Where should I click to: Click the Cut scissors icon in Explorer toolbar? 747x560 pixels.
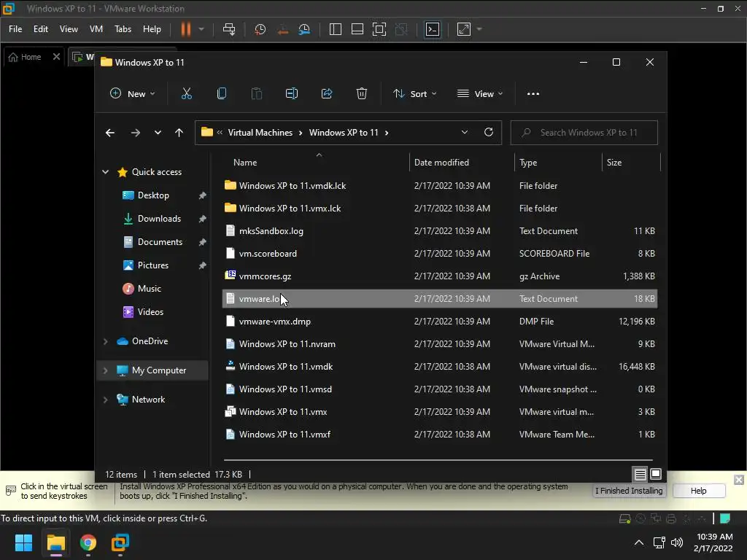186,94
